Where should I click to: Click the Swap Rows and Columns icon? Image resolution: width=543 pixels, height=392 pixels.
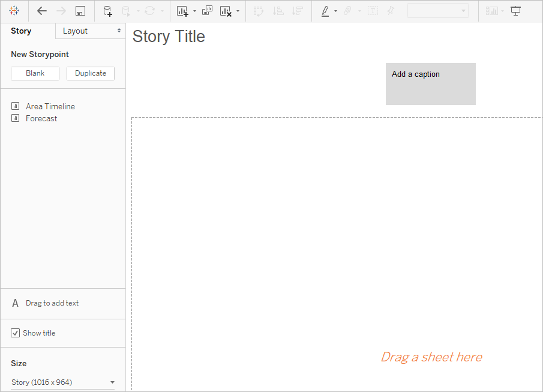tap(259, 11)
